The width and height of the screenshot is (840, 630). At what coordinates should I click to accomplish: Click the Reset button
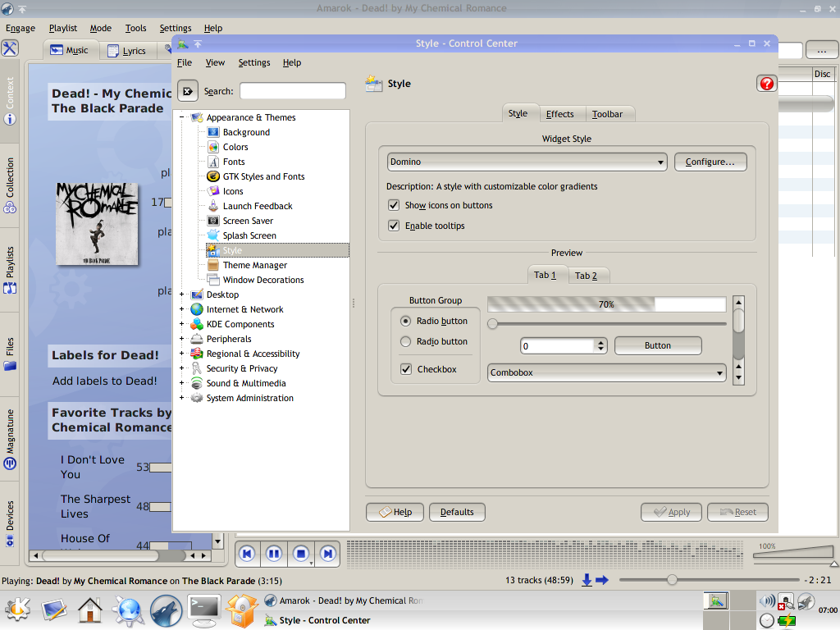737,512
